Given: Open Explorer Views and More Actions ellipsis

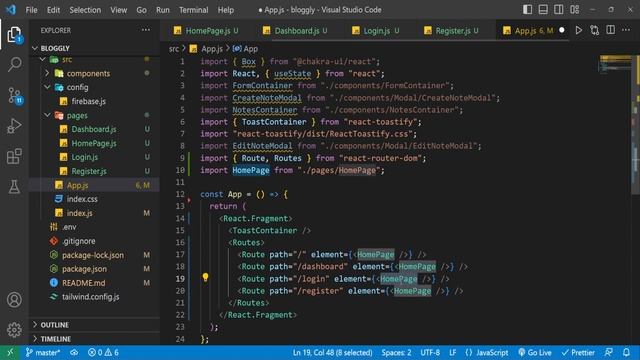Looking at the screenshot, I should 146,30.
